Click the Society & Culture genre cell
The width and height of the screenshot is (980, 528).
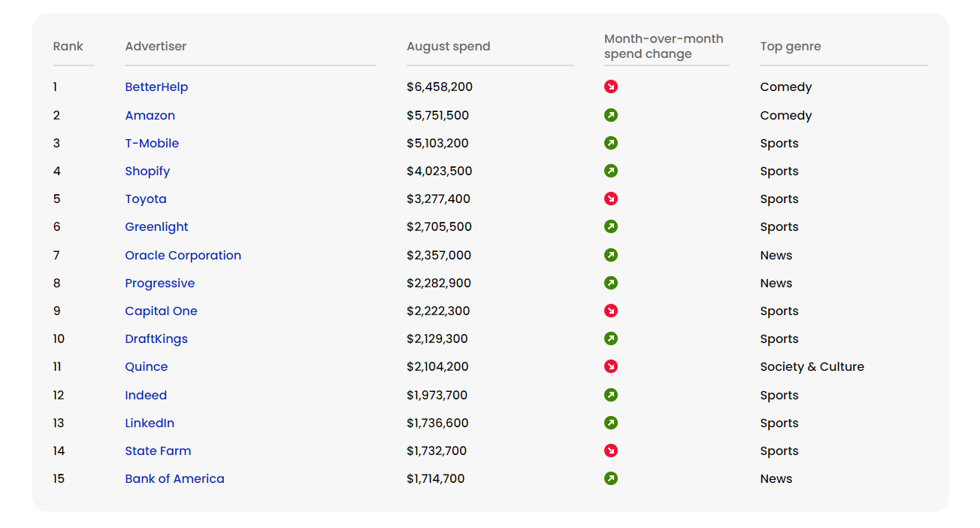[812, 367]
